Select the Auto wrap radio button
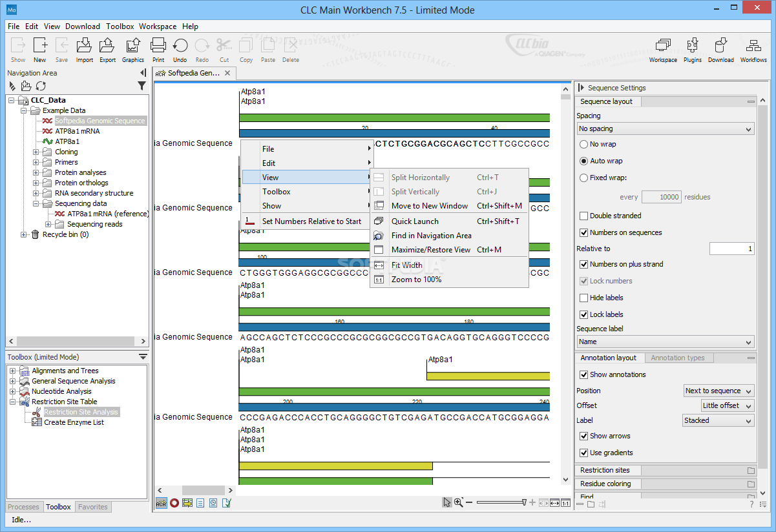776x532 pixels. pos(584,161)
